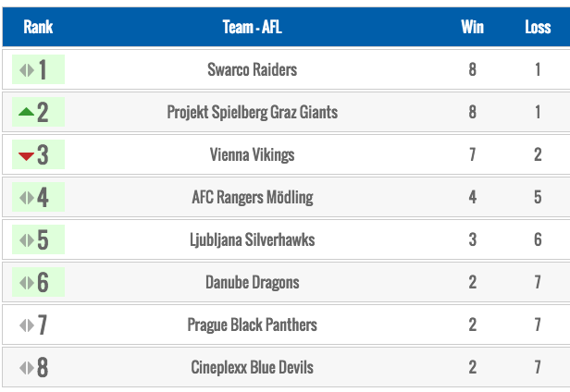The height and width of the screenshot is (392, 570).
Task: Open AFC Rangers Mödling team page
Action: (x=252, y=198)
